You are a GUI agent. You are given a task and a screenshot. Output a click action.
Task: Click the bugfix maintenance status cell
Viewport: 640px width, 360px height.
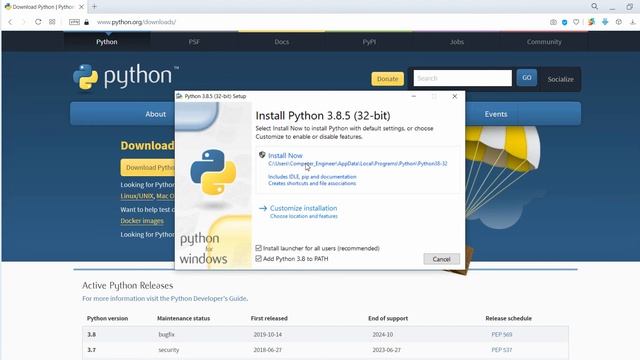coord(166,334)
